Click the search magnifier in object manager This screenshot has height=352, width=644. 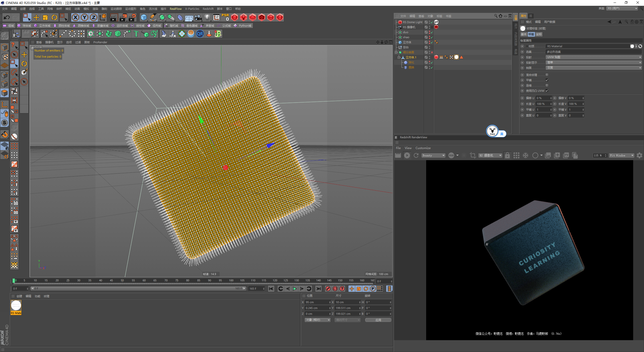point(496,16)
